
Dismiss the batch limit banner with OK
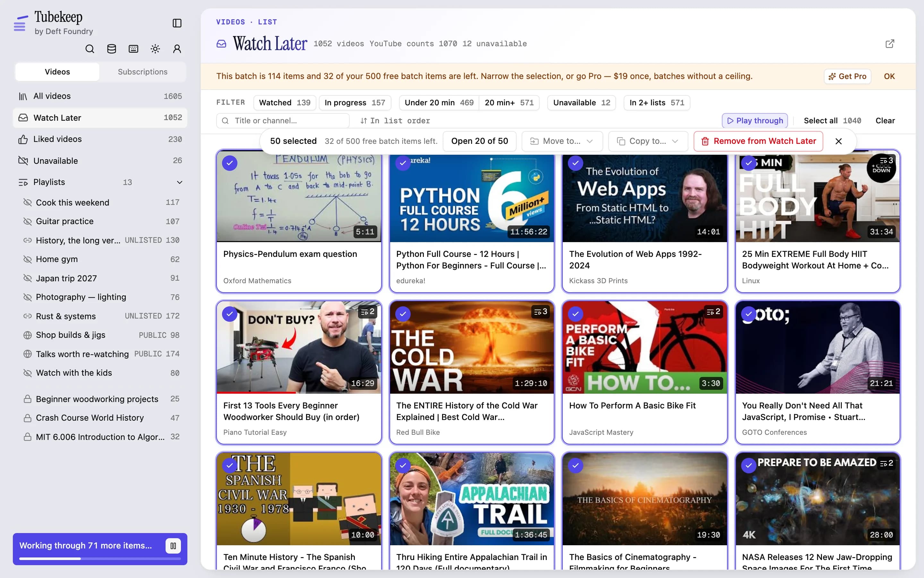(889, 76)
